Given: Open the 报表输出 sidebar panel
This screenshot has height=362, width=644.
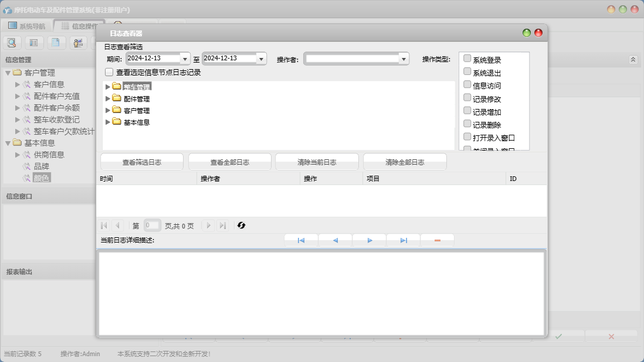Looking at the screenshot, I should click(49, 272).
